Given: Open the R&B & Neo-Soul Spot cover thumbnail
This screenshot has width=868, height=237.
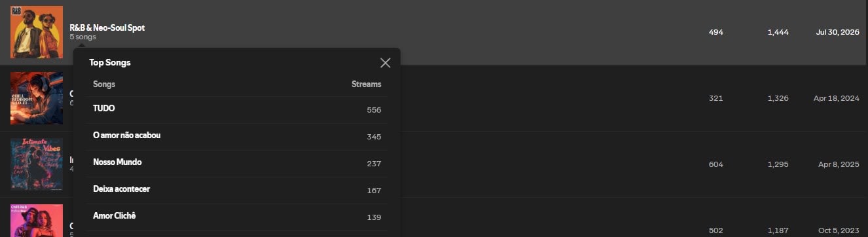Looking at the screenshot, I should (x=37, y=32).
